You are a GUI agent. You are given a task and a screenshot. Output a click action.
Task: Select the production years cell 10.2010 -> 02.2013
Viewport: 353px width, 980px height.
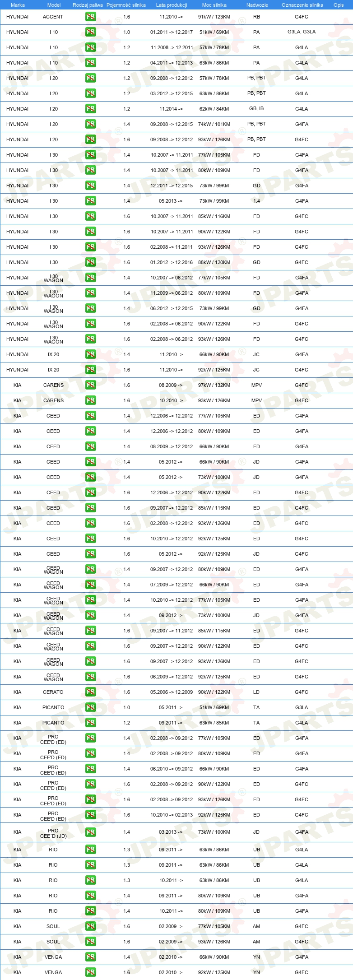[172, 815]
